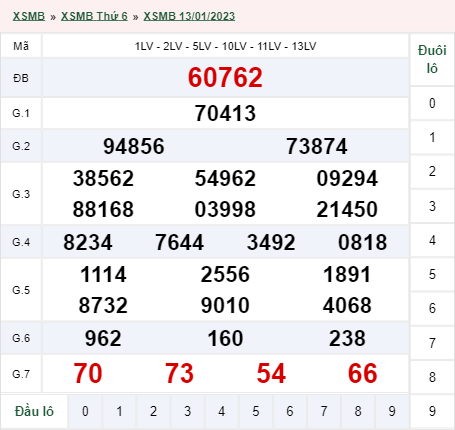Select digit 0 in the Đầu lô row

85,411
